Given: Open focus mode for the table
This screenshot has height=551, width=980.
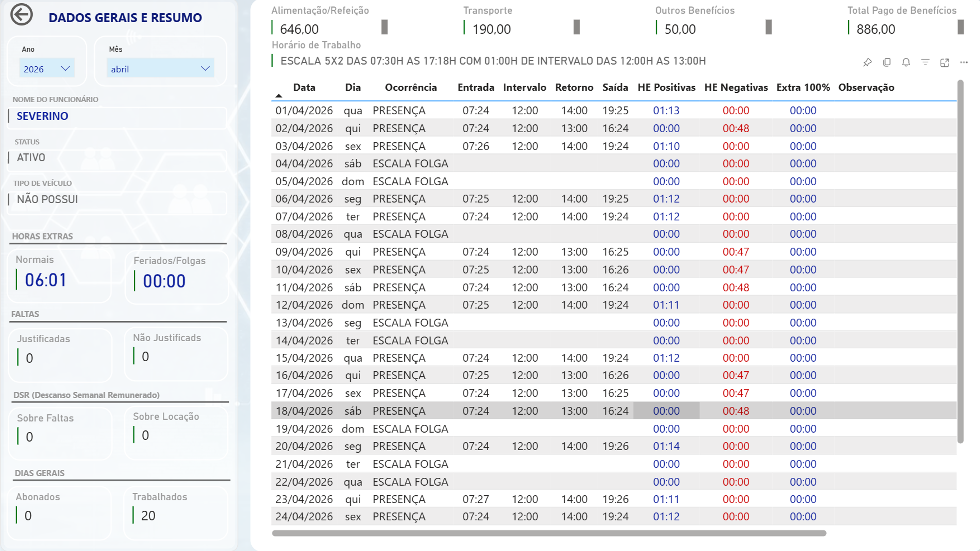Looking at the screenshot, I should (x=945, y=62).
